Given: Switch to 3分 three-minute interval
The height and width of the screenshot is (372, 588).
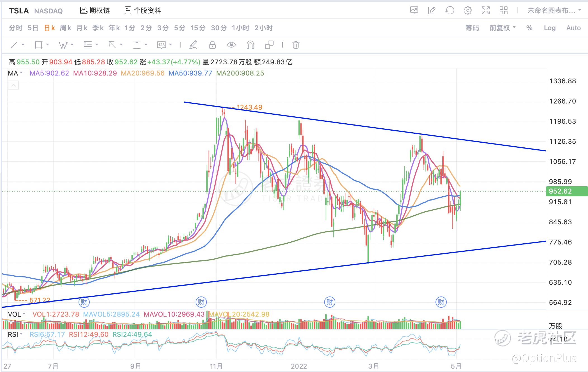Looking at the screenshot, I should tap(163, 28).
